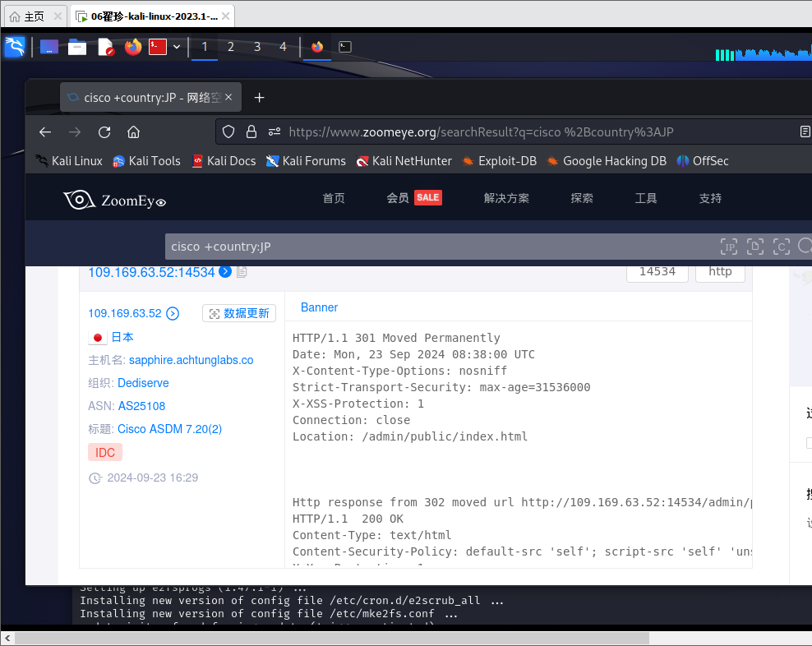Filter by ASN AS25108
Image resolution: width=812 pixels, height=646 pixels.
(142, 406)
